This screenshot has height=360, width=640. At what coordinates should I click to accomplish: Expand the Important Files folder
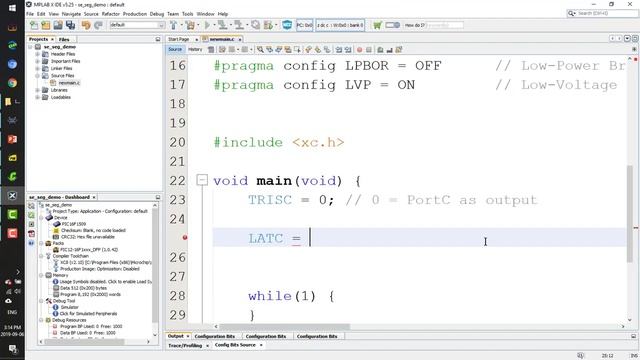click(38, 61)
